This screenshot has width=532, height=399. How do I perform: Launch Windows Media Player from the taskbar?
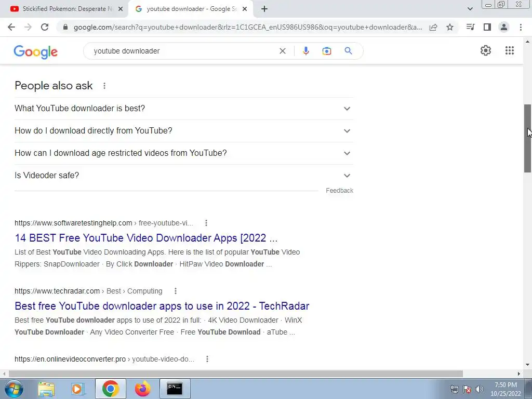coord(78,389)
